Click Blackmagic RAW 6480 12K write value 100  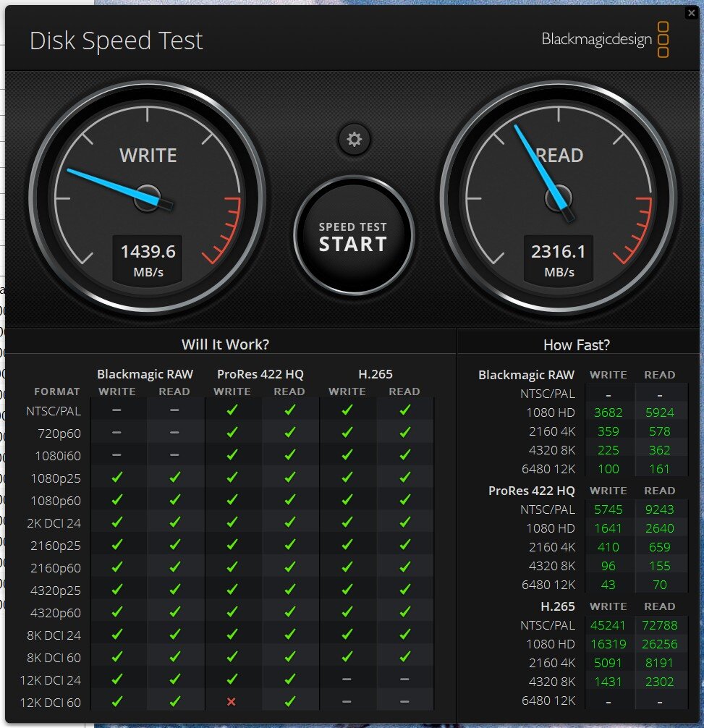click(608, 469)
